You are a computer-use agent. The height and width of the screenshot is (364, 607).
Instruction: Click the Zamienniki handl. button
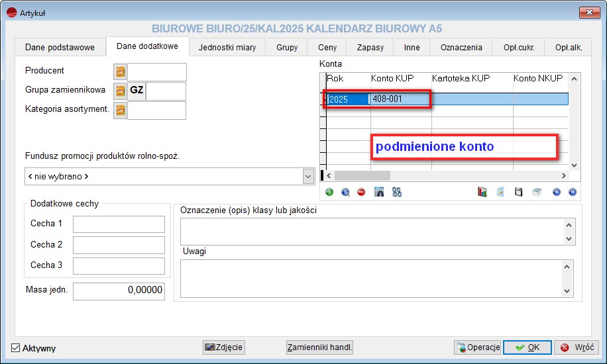tap(319, 347)
